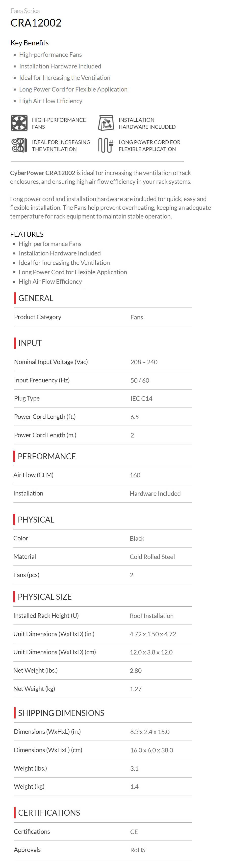Select the INPUT section heading
The image size is (229, 868).
pos(30,343)
